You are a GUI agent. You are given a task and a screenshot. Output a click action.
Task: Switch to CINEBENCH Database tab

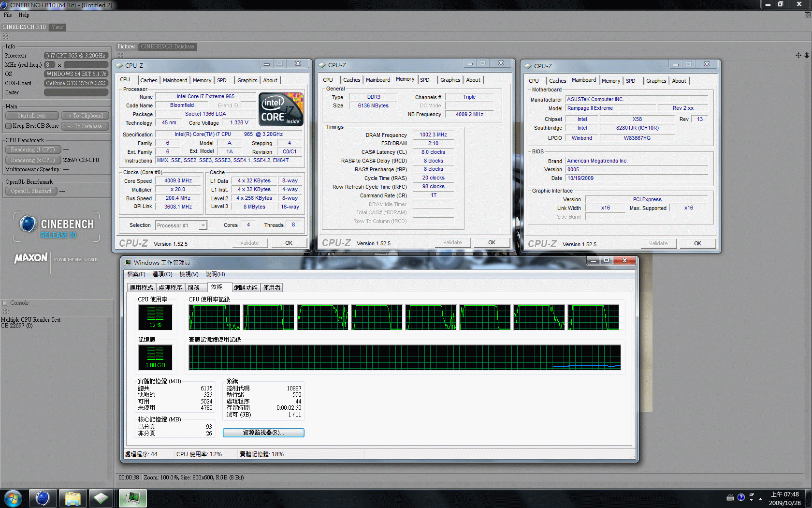pyautogui.click(x=167, y=46)
